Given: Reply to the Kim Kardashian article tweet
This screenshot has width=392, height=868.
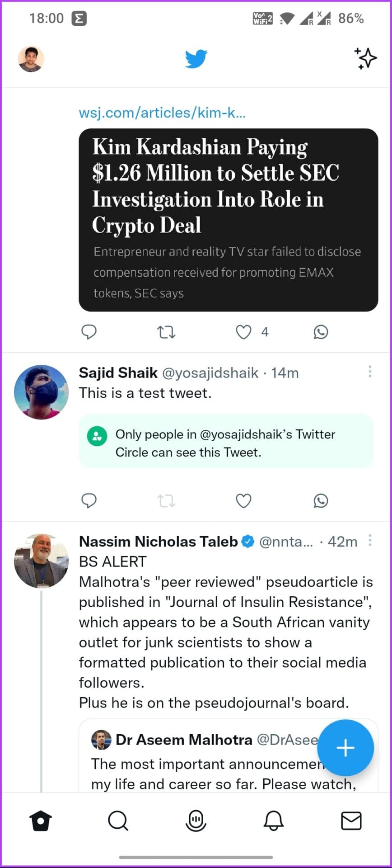Looking at the screenshot, I should (89, 332).
